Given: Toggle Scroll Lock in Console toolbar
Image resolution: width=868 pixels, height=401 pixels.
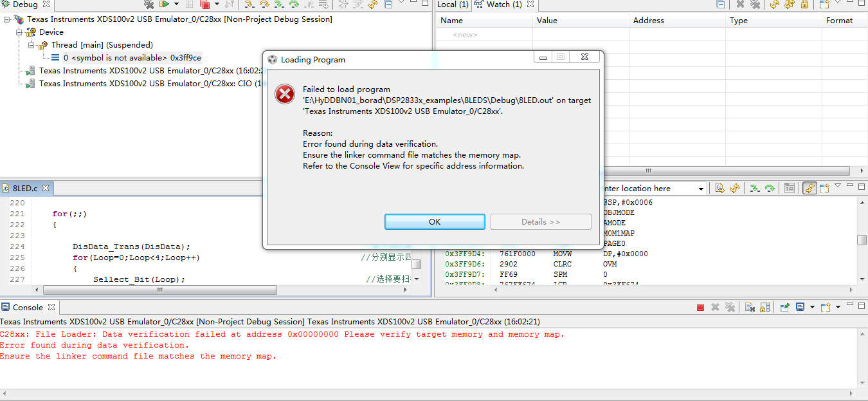Looking at the screenshot, I should click(x=764, y=307).
